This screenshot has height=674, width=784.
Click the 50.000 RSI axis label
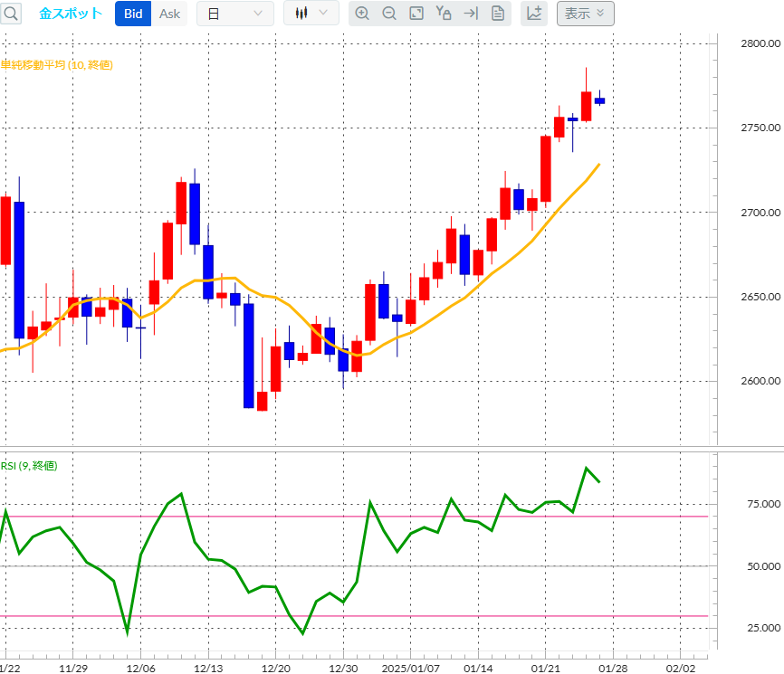763,566
